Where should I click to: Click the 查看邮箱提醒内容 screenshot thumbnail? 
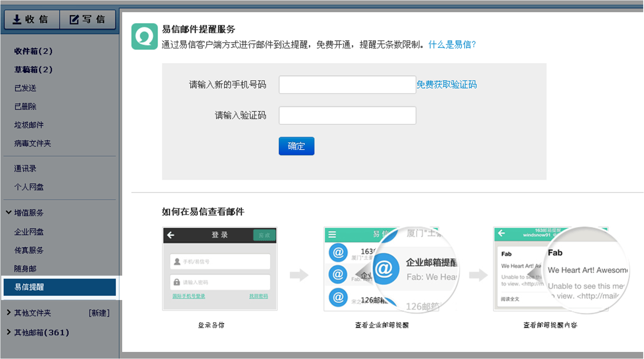click(551, 269)
